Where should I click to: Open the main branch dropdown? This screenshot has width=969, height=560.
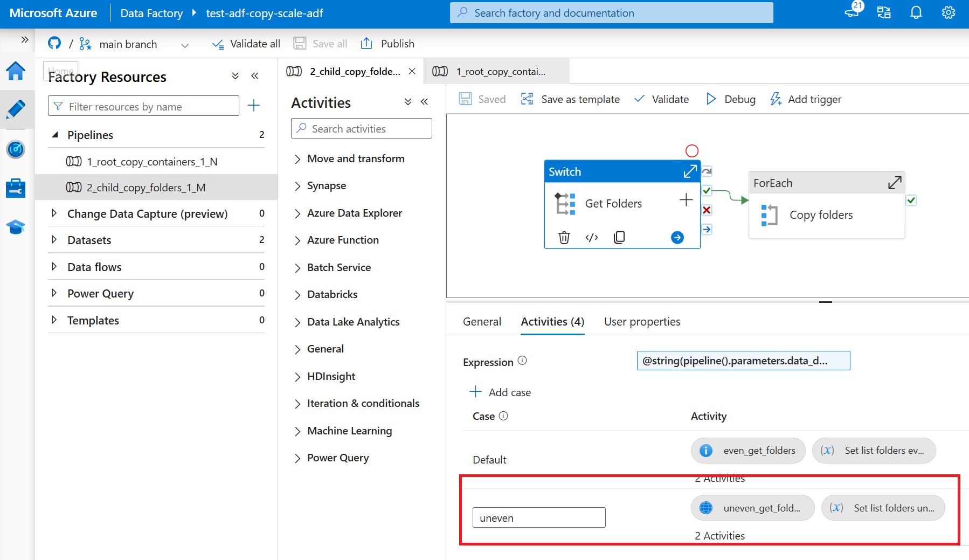coord(185,45)
